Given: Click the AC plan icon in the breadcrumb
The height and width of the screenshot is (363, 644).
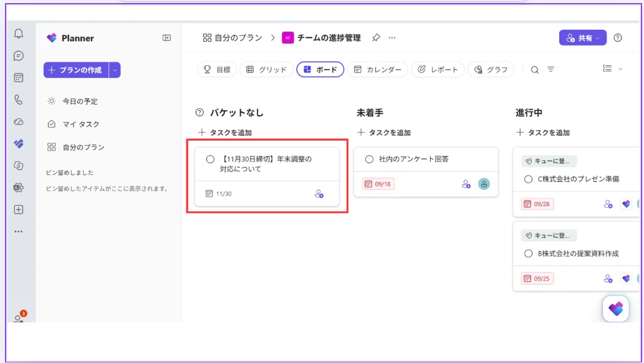Looking at the screenshot, I should [288, 38].
